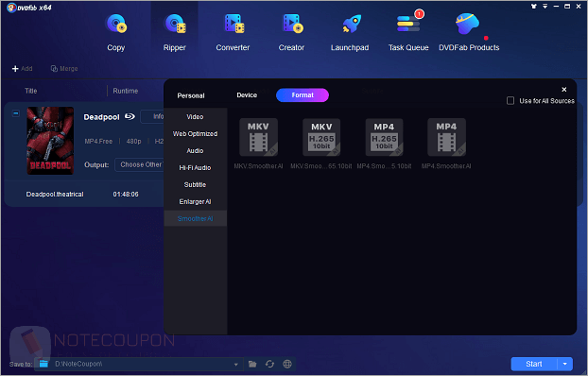Open the Launchpad

pyautogui.click(x=350, y=33)
